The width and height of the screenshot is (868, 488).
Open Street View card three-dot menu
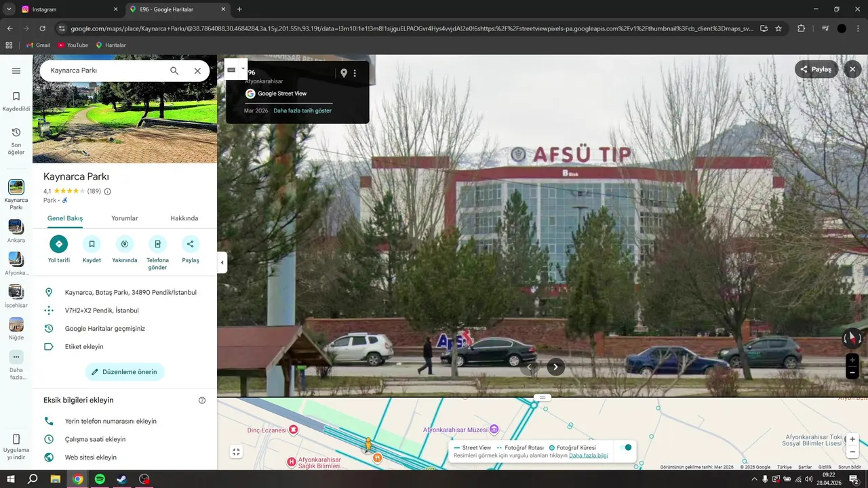(355, 73)
